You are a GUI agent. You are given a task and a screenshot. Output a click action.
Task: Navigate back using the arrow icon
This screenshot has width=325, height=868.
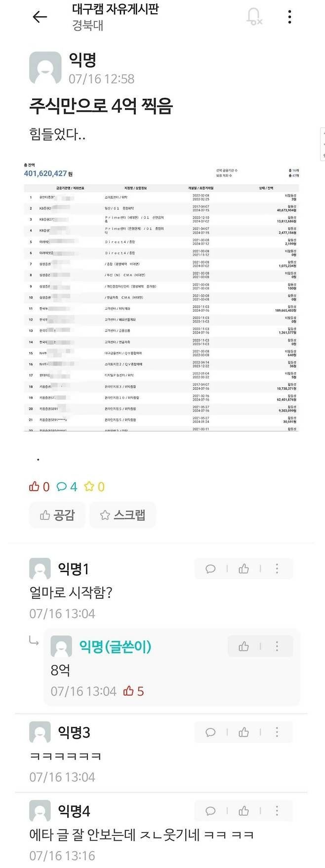pyautogui.click(x=40, y=16)
